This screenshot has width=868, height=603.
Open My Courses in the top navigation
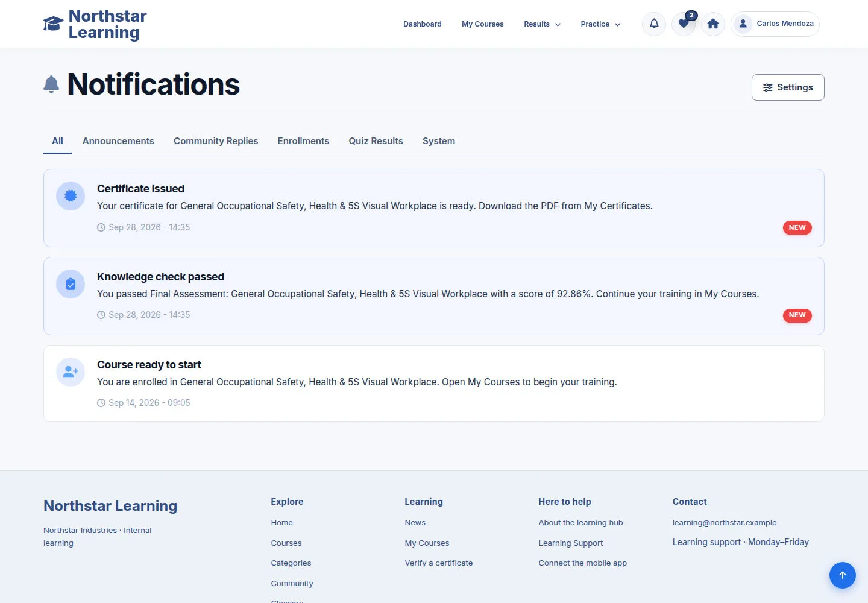pyautogui.click(x=483, y=24)
